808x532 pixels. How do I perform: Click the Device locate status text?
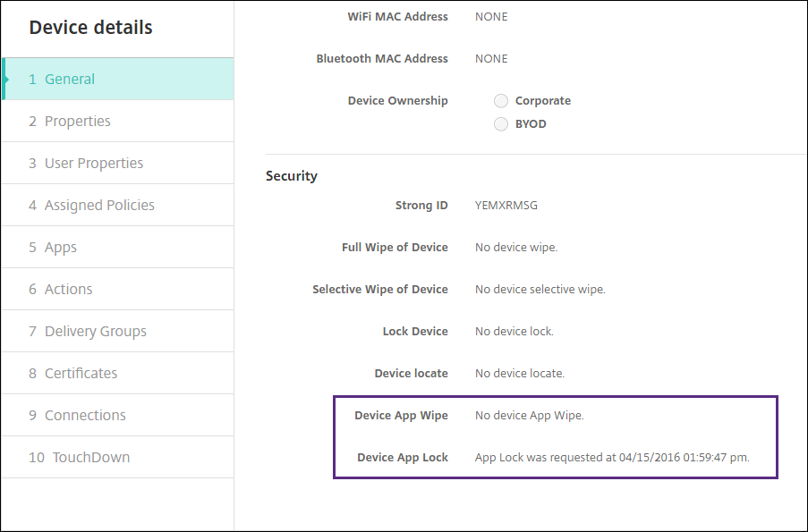tap(520, 374)
